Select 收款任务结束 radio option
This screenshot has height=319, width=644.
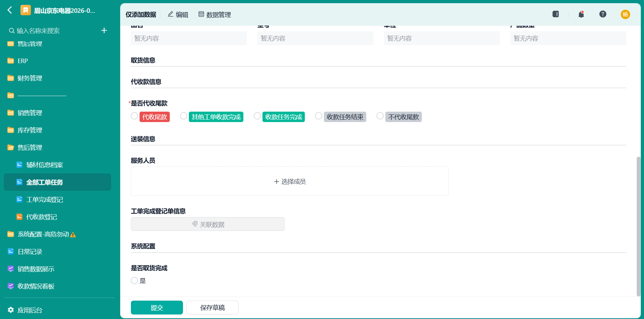pyautogui.click(x=319, y=116)
